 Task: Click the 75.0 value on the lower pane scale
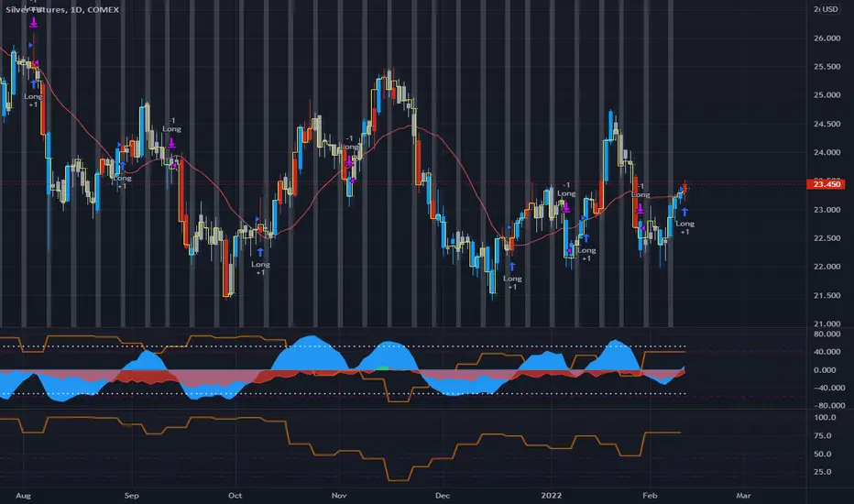[823, 435]
